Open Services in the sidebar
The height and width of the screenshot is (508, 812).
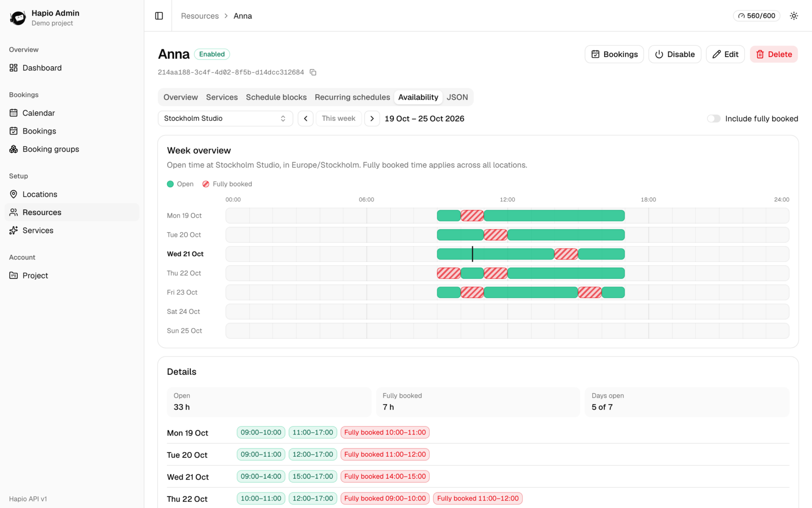tap(72, 230)
